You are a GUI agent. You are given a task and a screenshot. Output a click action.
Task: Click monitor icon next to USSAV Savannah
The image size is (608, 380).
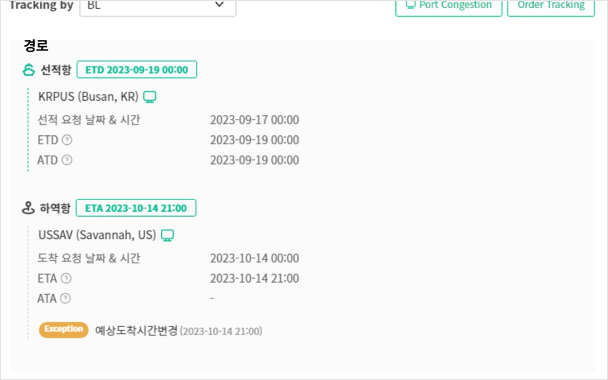[168, 235]
